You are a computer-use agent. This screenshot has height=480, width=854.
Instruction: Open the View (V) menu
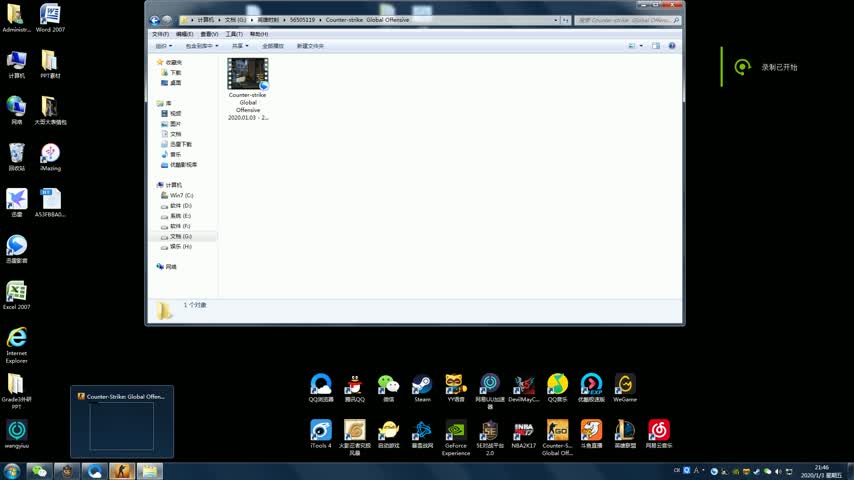point(209,34)
